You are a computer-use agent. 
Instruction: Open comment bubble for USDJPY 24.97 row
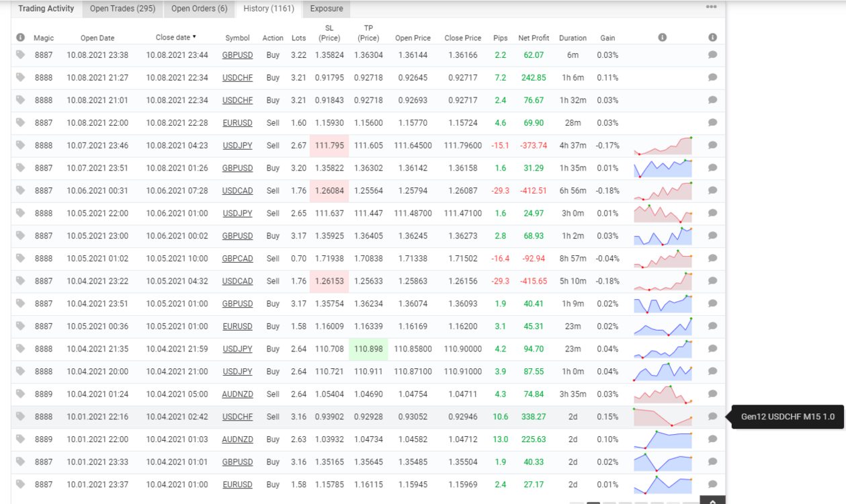[712, 213]
